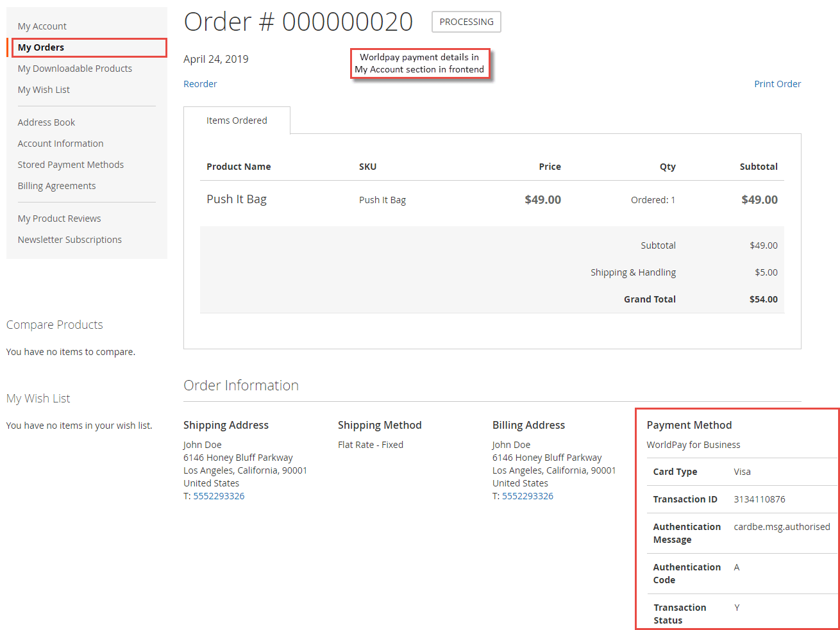View My Downloadable Products
The image size is (840, 630).
click(x=74, y=68)
